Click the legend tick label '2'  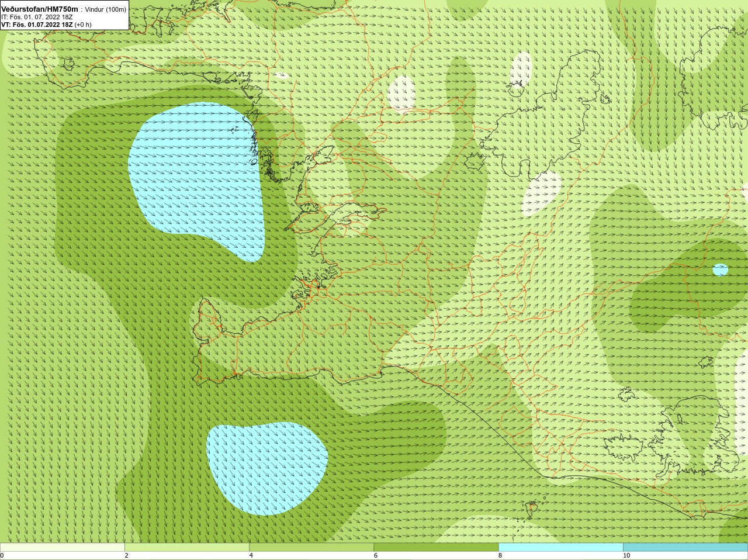point(126,555)
